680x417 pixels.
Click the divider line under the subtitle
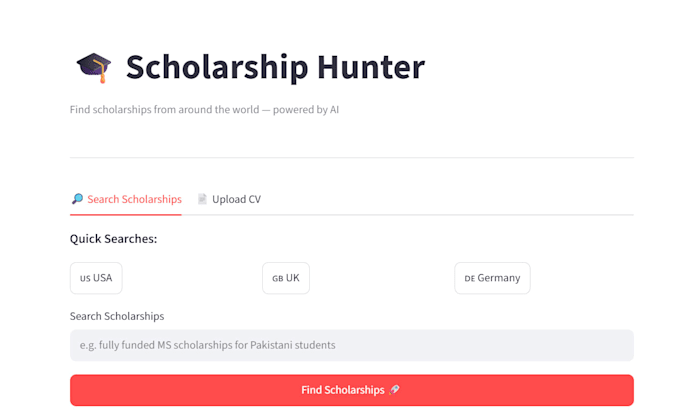pyautogui.click(x=352, y=157)
